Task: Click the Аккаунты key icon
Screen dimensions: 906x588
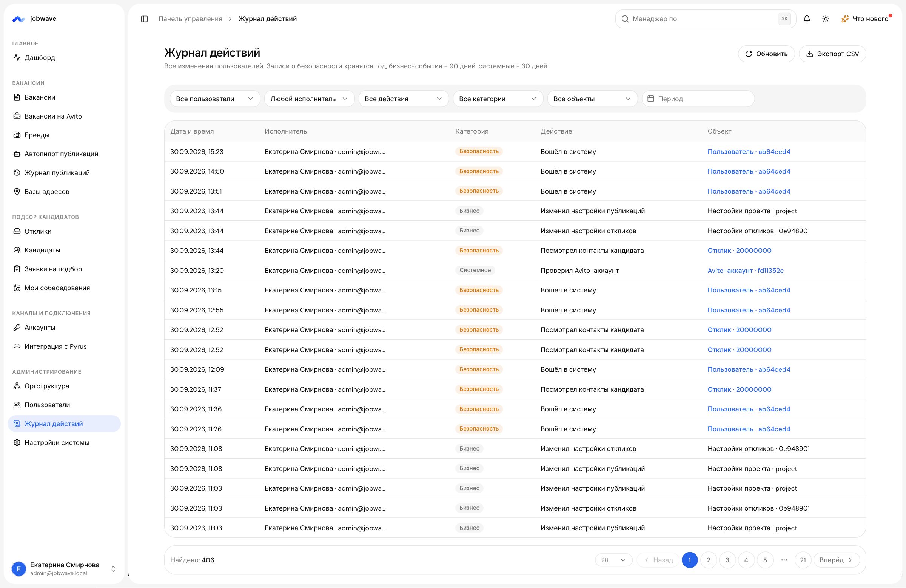Action: click(x=17, y=327)
